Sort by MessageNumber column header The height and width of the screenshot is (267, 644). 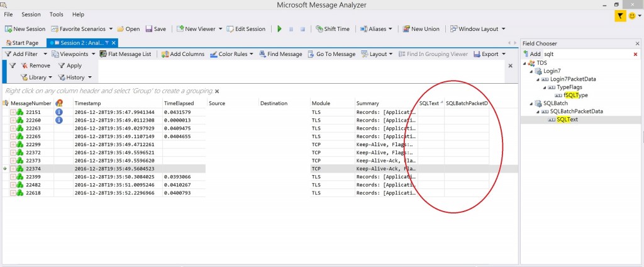pyautogui.click(x=31, y=103)
